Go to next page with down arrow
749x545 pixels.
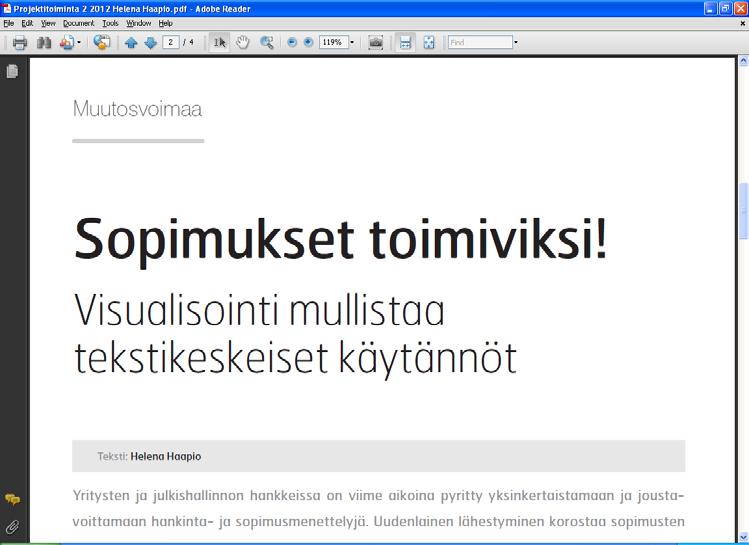[x=150, y=43]
